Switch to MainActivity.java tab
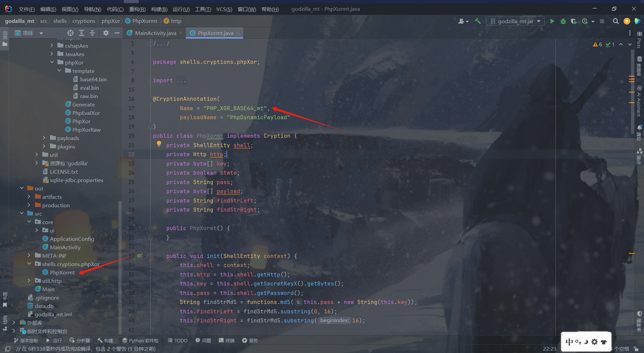Viewport: 644px width, 353px height. [156, 33]
